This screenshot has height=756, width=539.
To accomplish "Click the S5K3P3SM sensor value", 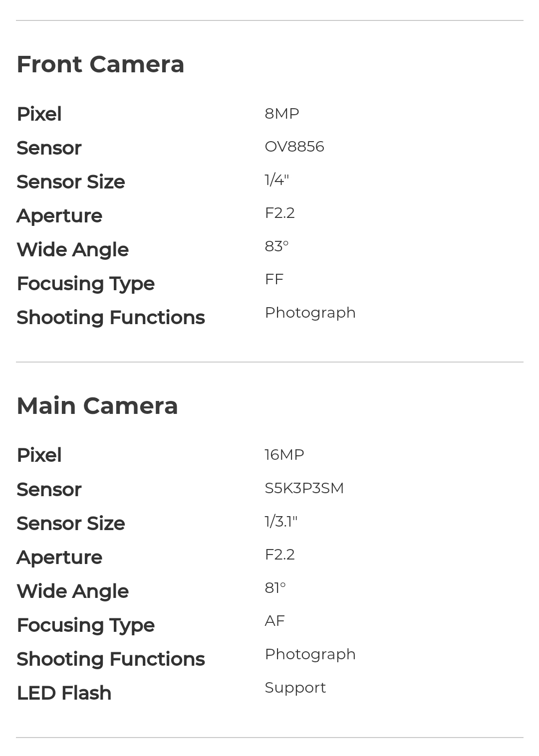I will 304,488.
